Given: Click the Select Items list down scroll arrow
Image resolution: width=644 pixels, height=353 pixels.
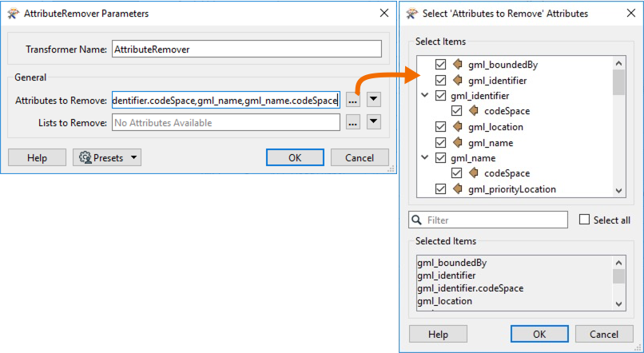Looking at the screenshot, I should pos(618,190).
